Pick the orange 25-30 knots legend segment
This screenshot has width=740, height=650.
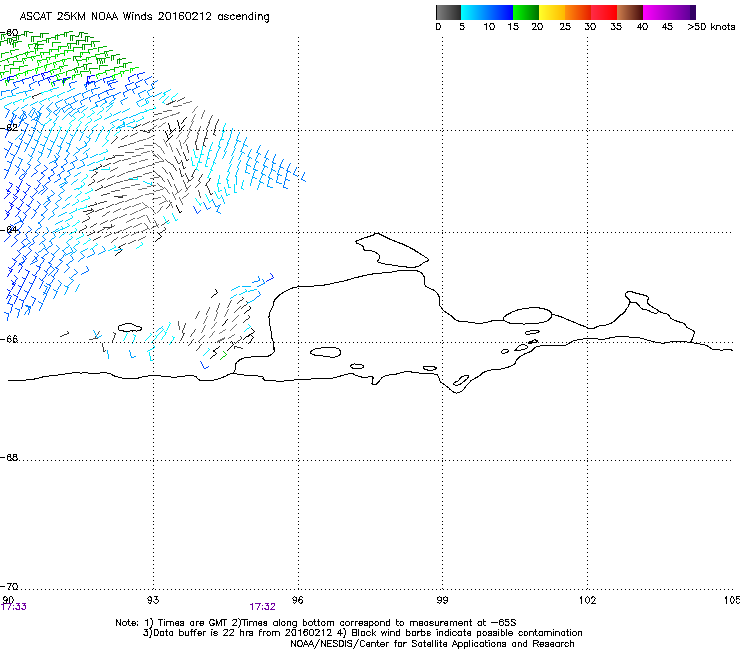(578, 12)
